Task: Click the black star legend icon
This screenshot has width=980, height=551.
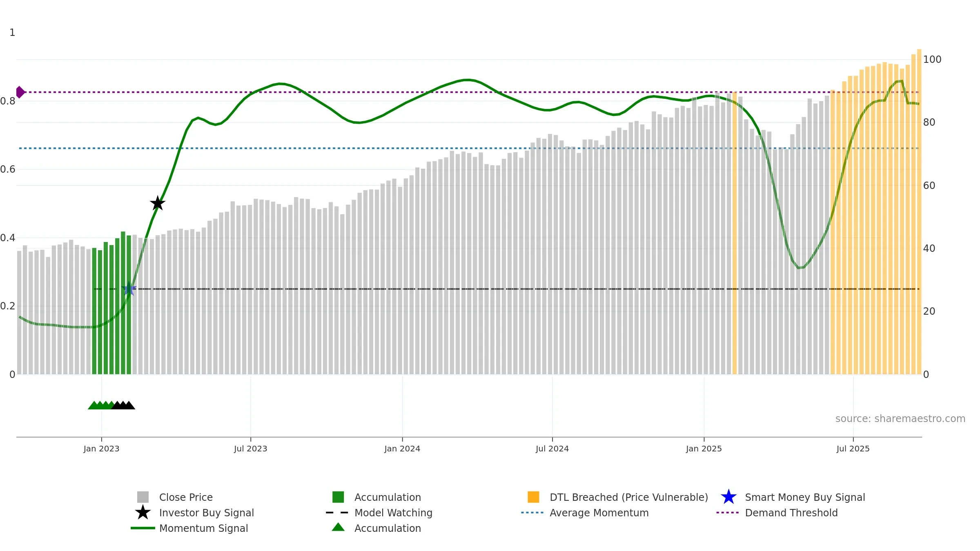Action: [143, 513]
